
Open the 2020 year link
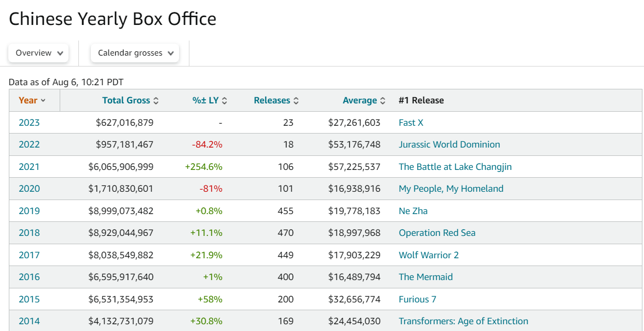point(29,189)
